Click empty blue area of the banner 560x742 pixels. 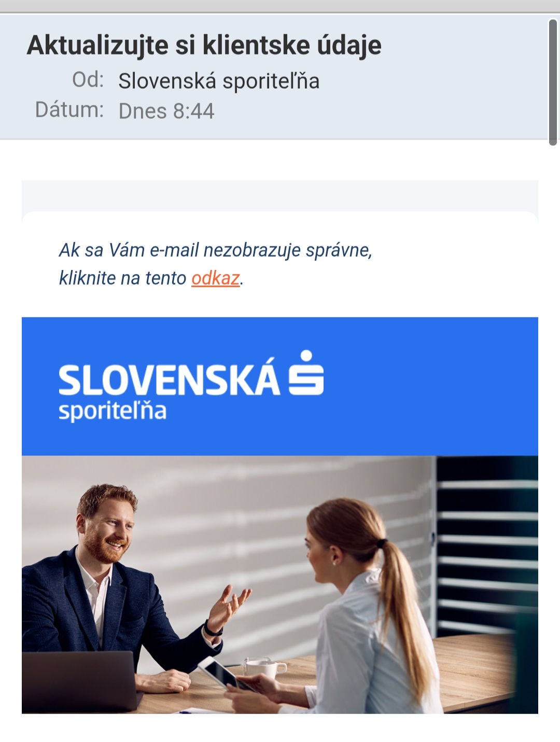click(x=430, y=386)
